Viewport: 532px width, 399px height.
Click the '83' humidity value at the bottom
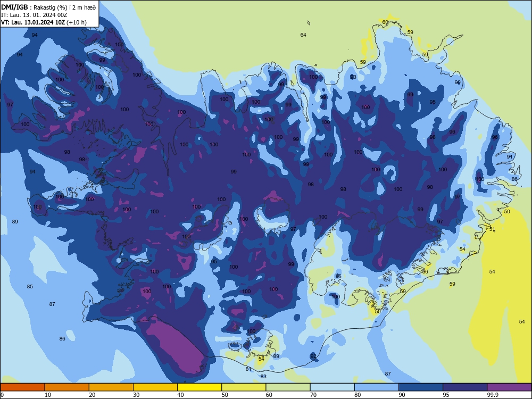[x=264, y=376]
